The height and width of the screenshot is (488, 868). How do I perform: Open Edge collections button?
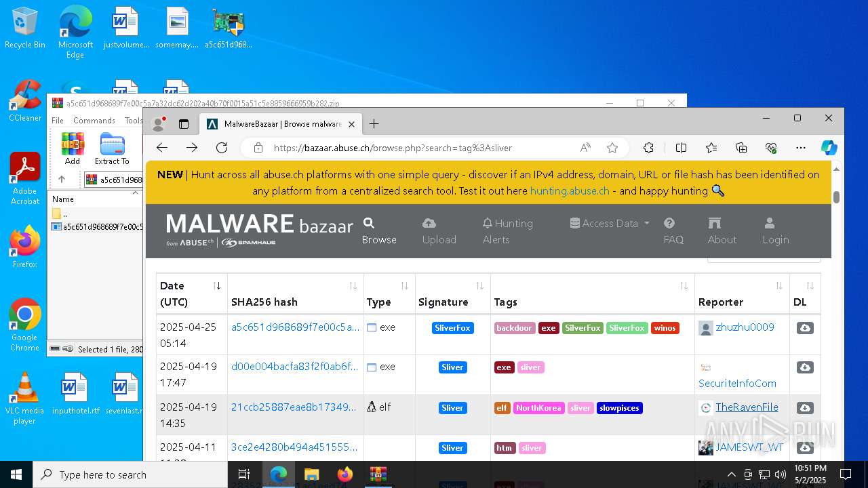coord(741,148)
